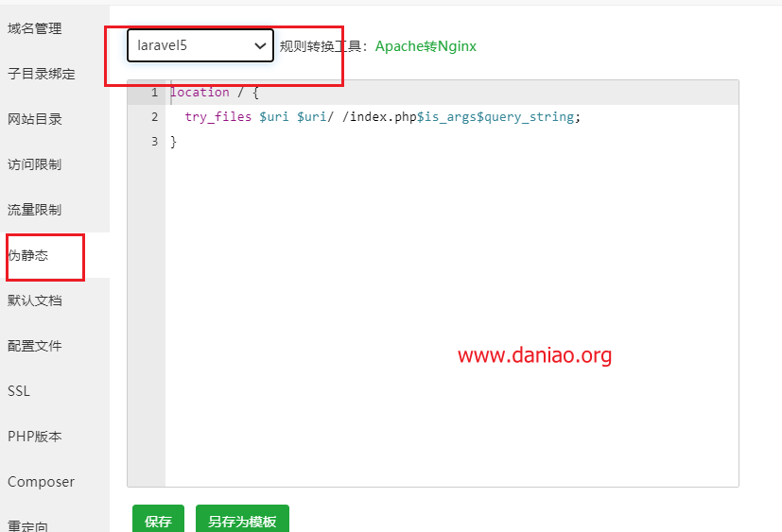This screenshot has height=532, width=782.
Task: Open 默认文档 tab
Action: [35, 300]
